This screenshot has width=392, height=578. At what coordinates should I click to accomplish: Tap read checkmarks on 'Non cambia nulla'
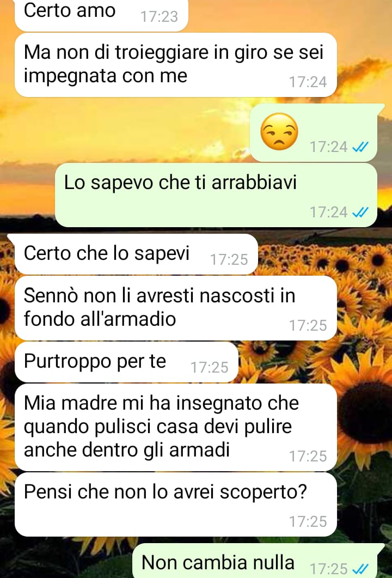pyautogui.click(x=360, y=568)
